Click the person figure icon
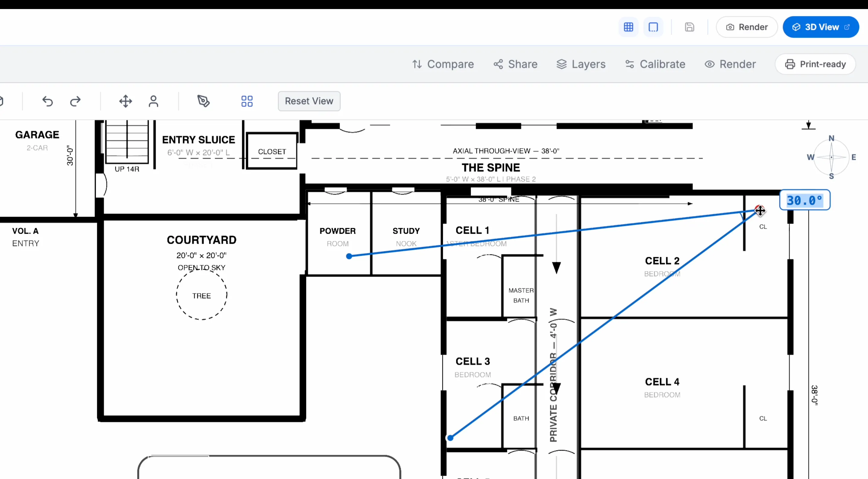This screenshot has width=868, height=479. click(153, 101)
